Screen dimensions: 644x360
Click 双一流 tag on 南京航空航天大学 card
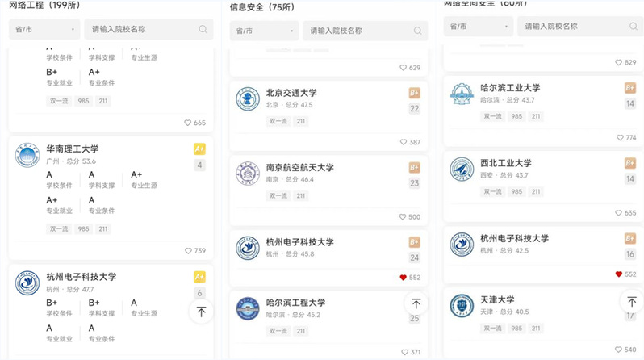(278, 195)
